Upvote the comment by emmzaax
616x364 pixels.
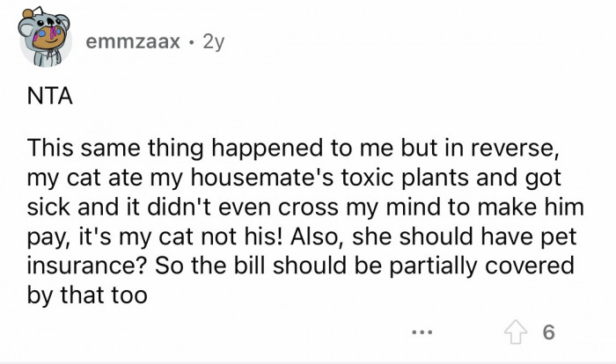pos(513,333)
